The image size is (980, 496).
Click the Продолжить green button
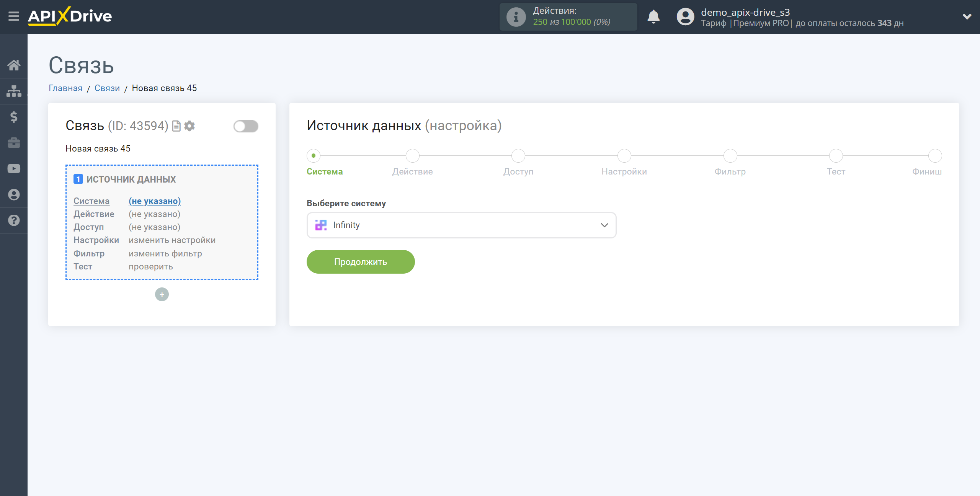click(360, 261)
